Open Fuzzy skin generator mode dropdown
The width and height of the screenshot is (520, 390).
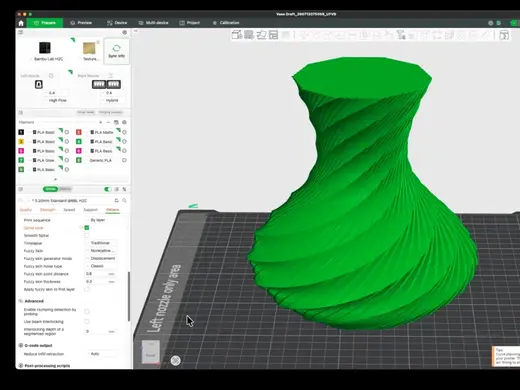click(101, 258)
